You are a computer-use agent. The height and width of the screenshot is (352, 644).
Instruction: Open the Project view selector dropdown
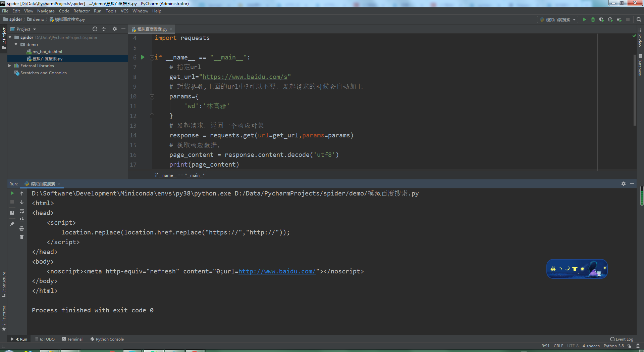point(23,29)
